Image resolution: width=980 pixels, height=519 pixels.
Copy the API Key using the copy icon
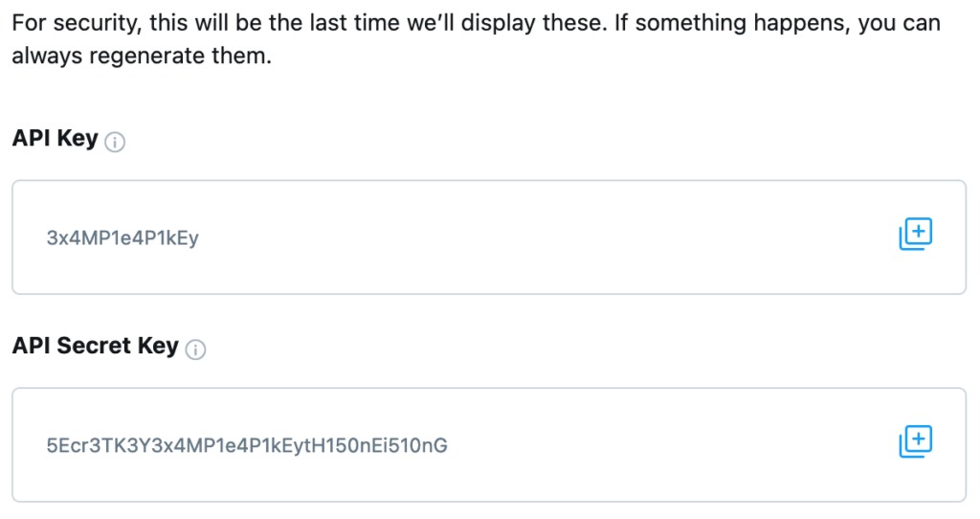tap(916, 234)
